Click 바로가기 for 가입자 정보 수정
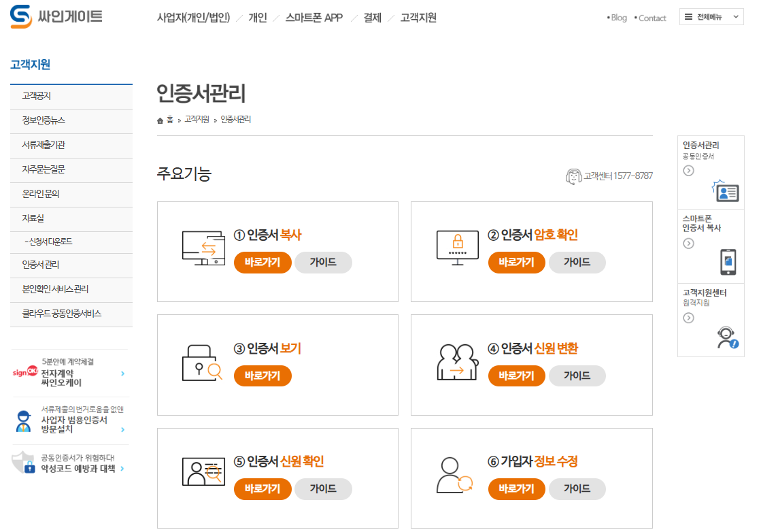Image resolution: width=761 pixels, height=532 pixels. point(516,488)
